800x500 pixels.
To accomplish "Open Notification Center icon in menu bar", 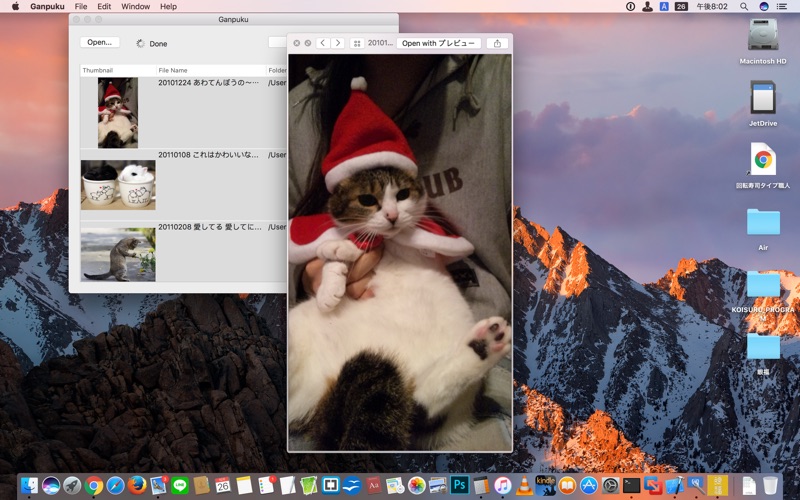I will pyautogui.click(x=782, y=7).
